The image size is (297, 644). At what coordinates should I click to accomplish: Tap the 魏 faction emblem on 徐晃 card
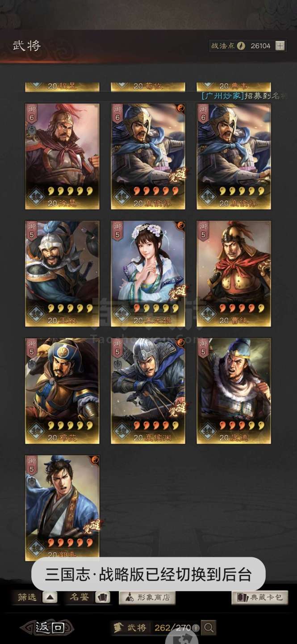tap(36, 197)
